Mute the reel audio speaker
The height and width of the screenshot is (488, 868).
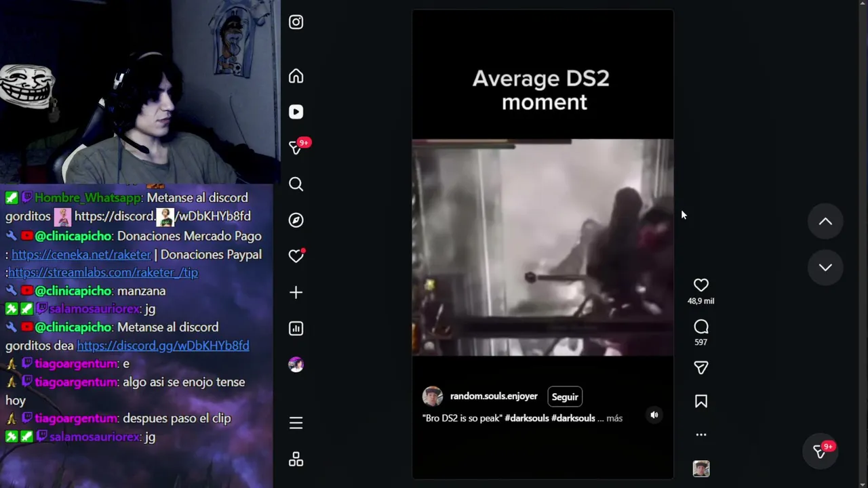pyautogui.click(x=654, y=415)
